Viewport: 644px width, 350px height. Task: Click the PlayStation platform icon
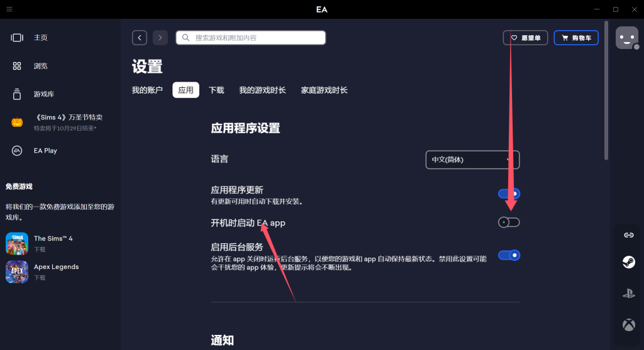629,293
